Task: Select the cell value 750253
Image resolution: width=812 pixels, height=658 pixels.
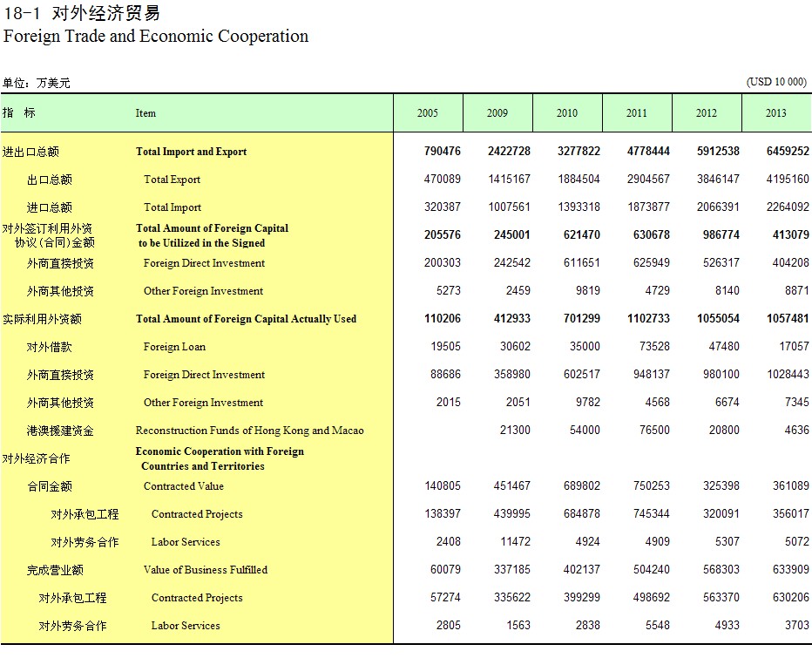Action: pos(652,485)
